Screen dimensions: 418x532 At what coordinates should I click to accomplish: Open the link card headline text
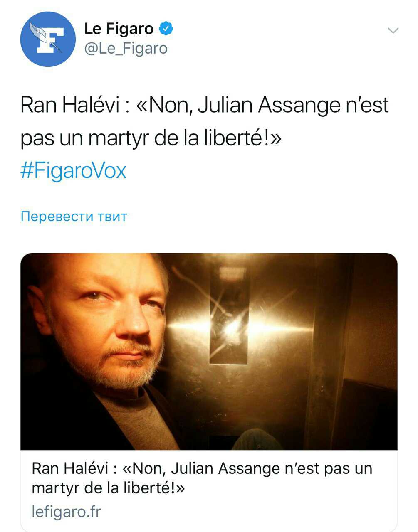tap(202, 478)
